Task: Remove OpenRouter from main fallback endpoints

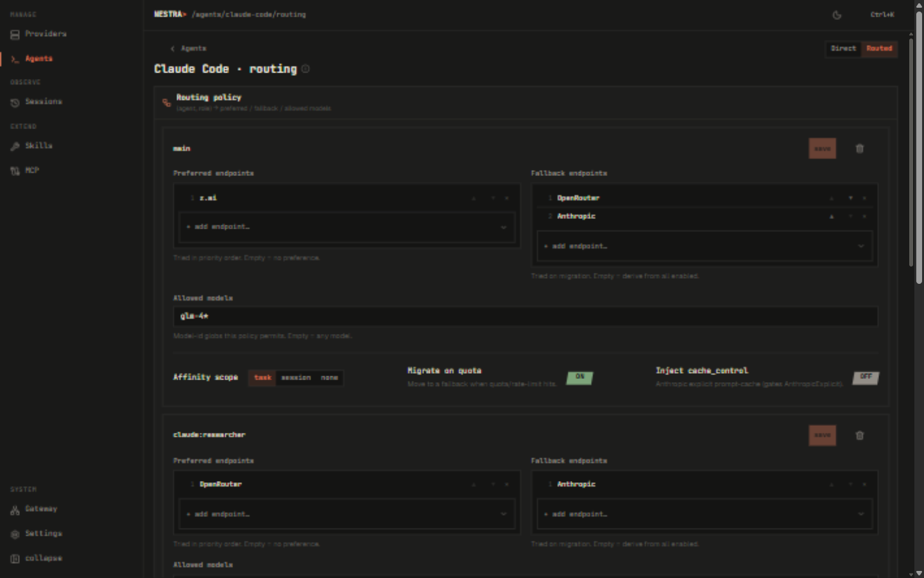Action: (864, 198)
